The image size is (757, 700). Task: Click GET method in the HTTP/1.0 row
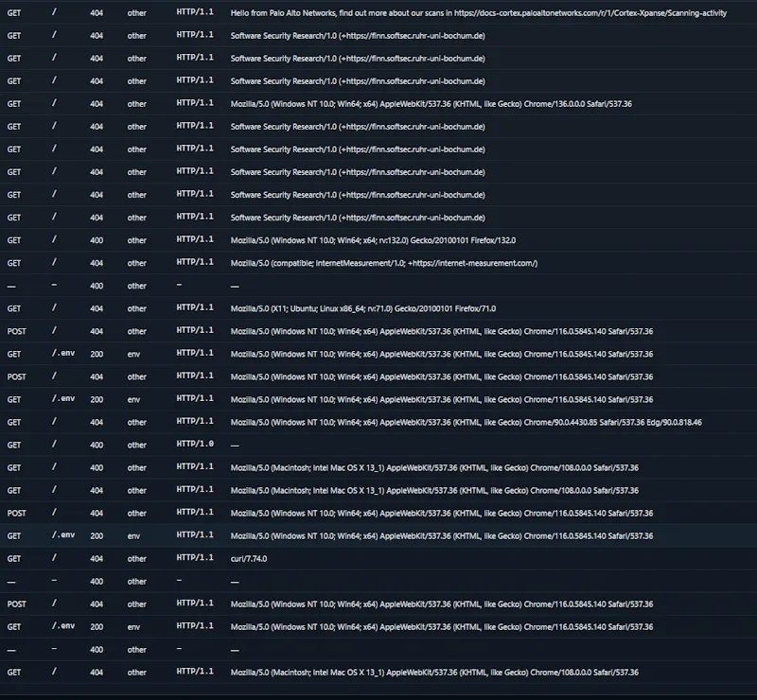coord(14,446)
